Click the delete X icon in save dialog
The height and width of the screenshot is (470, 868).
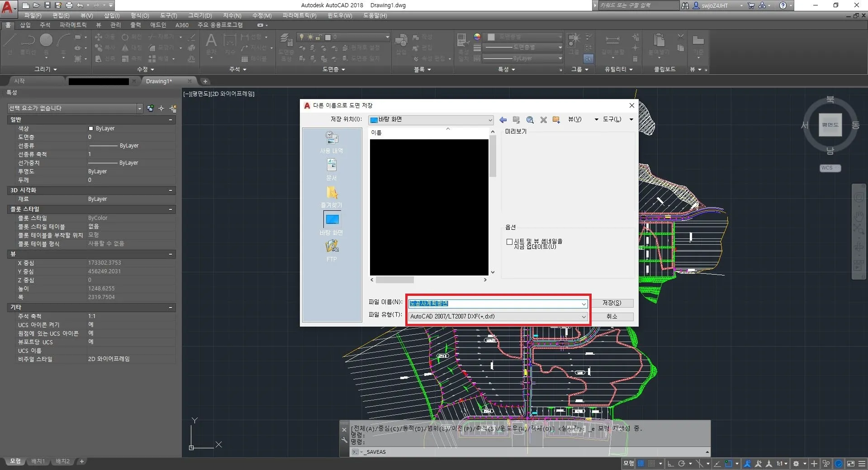point(543,120)
